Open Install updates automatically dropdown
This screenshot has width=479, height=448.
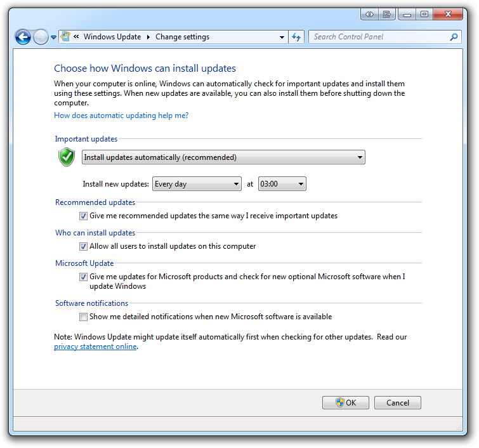(x=223, y=157)
